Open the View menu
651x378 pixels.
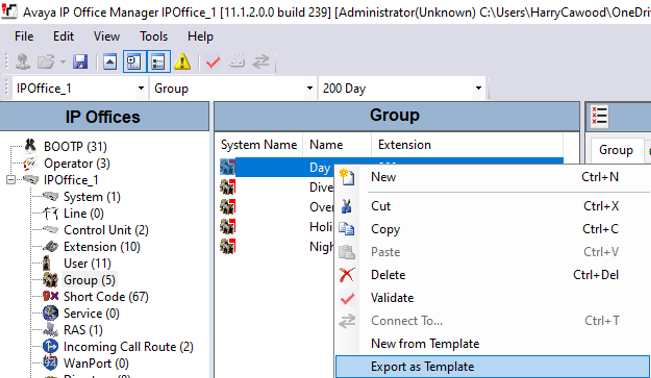tap(107, 37)
